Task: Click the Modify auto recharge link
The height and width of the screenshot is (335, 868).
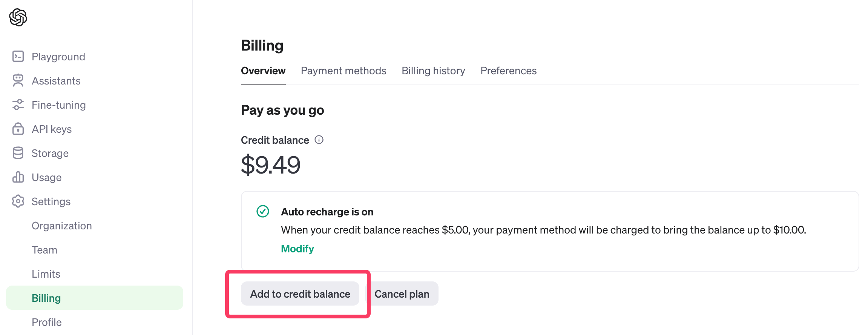Action: (x=298, y=249)
